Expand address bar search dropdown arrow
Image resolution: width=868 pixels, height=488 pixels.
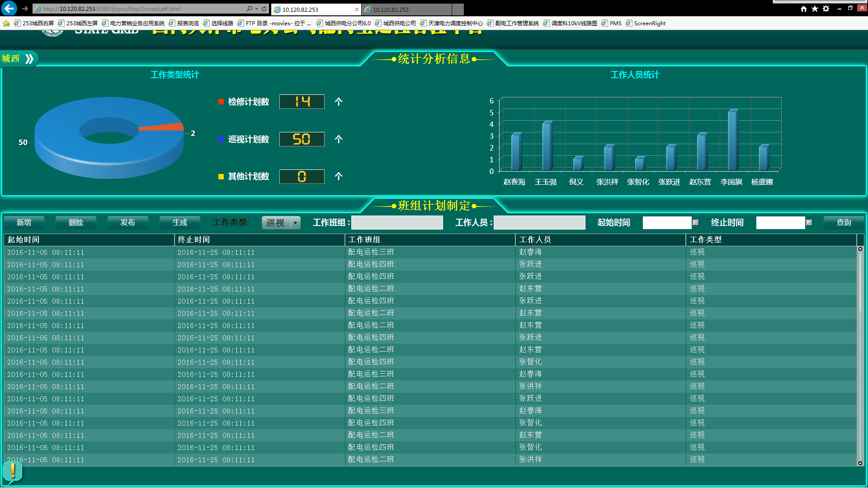256,9
